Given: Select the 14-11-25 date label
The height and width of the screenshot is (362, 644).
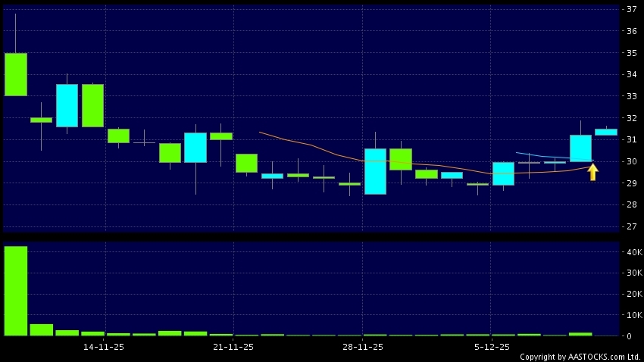Looking at the screenshot, I should [105, 347].
